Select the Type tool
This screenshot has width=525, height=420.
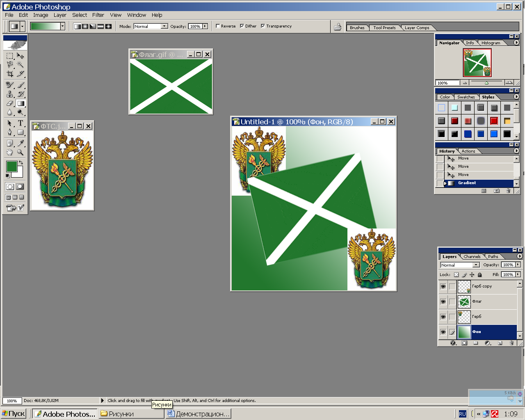coord(21,123)
